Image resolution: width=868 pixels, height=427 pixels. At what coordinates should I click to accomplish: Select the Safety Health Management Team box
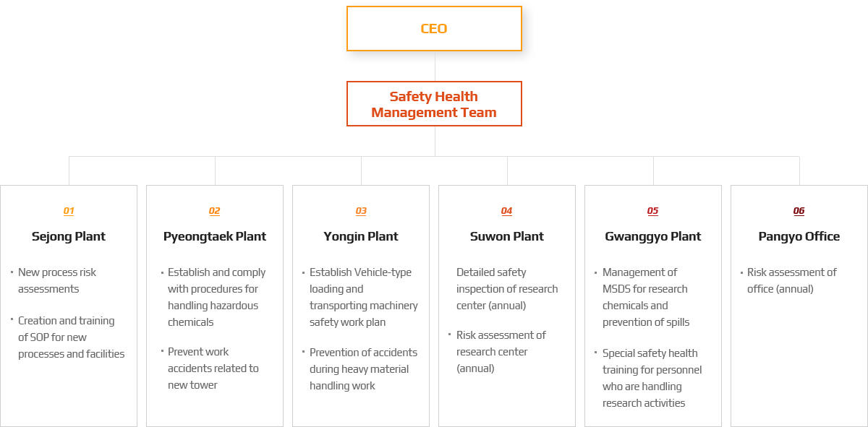click(x=434, y=104)
